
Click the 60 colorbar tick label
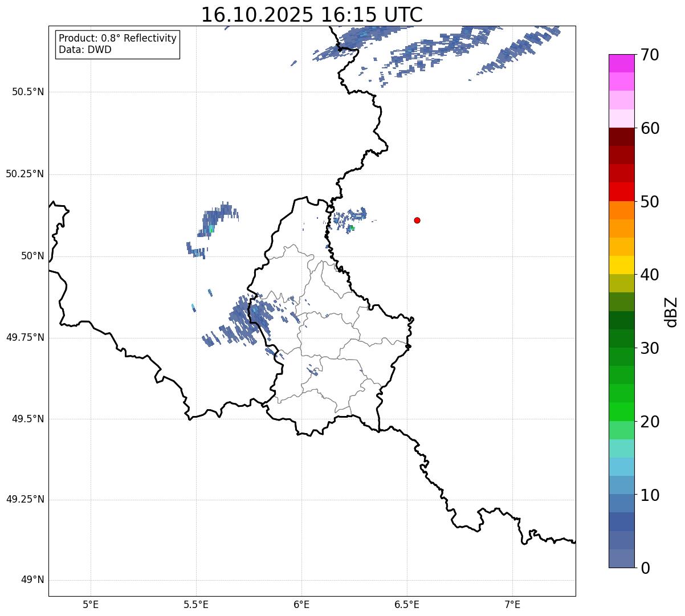650,128
